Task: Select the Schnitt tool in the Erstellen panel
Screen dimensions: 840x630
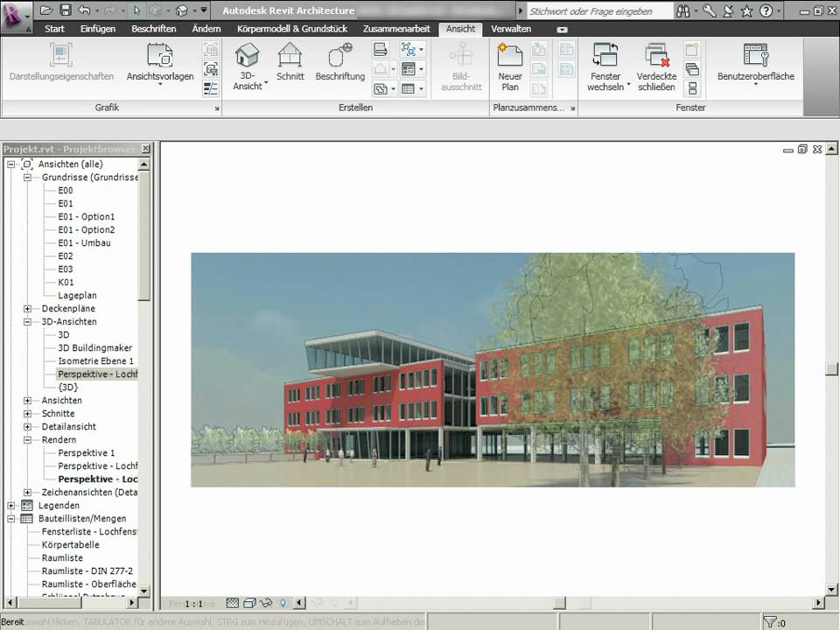Action: point(290,59)
